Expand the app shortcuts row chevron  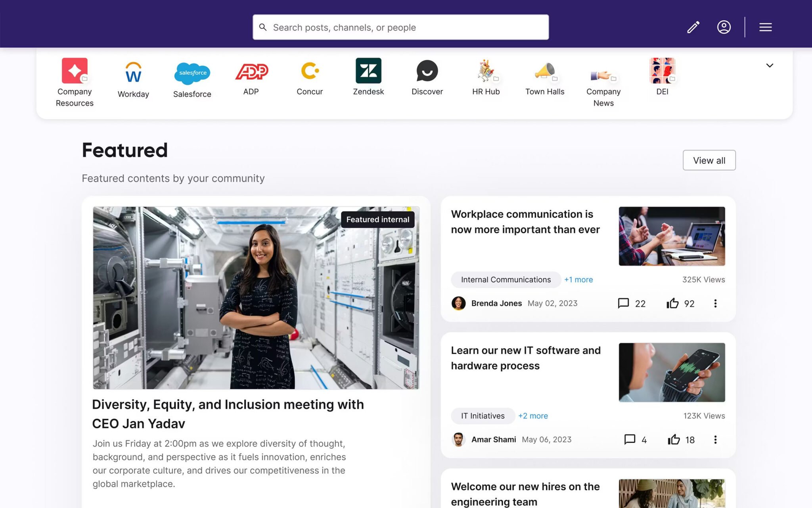click(770, 65)
